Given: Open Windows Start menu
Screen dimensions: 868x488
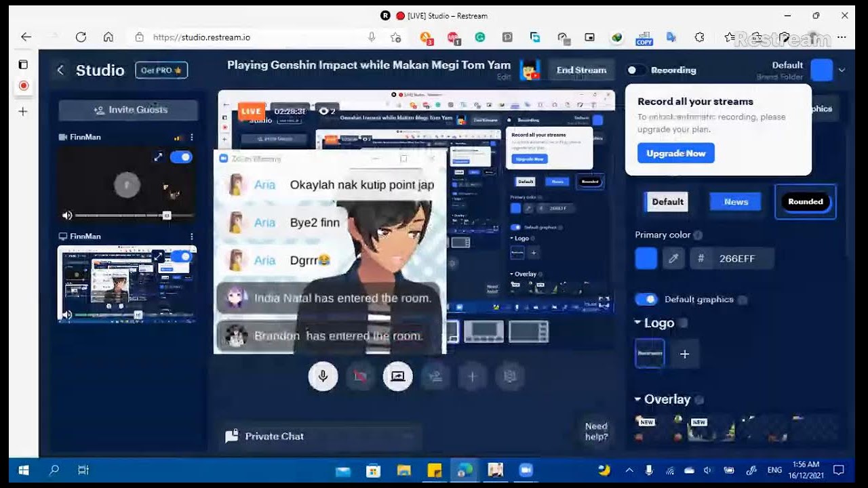Looking at the screenshot, I should click(24, 470).
